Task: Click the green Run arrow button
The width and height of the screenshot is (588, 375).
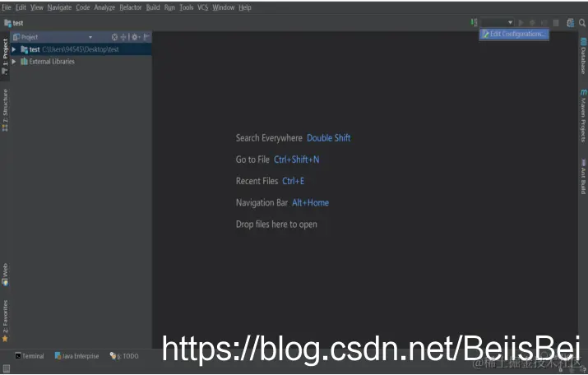Action: [521, 23]
